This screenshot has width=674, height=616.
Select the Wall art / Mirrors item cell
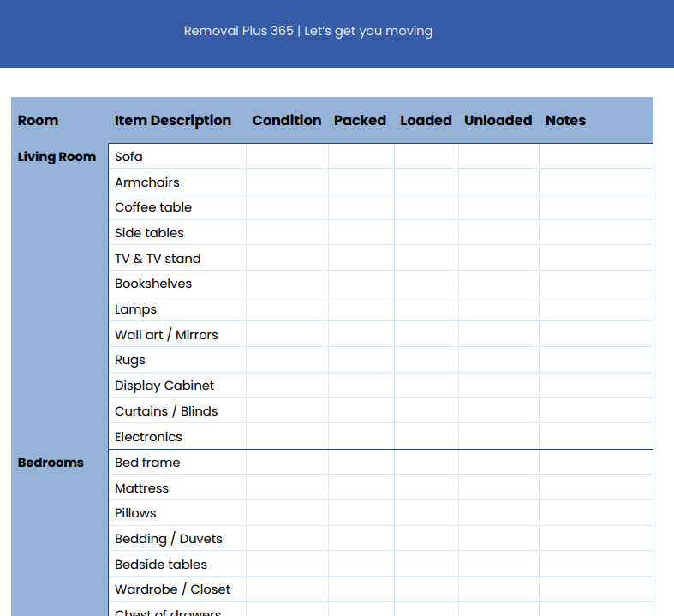[x=177, y=335]
